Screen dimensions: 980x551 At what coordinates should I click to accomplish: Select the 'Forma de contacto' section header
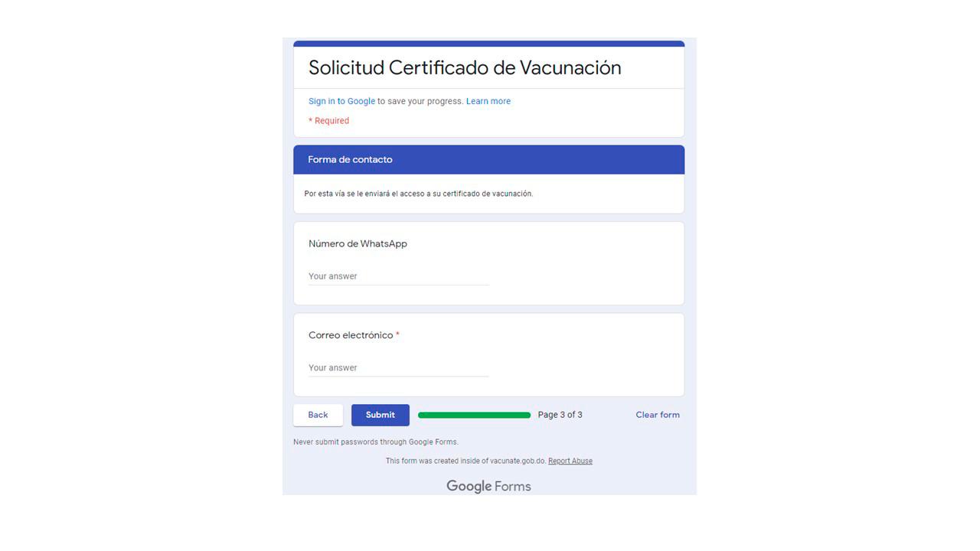point(350,159)
